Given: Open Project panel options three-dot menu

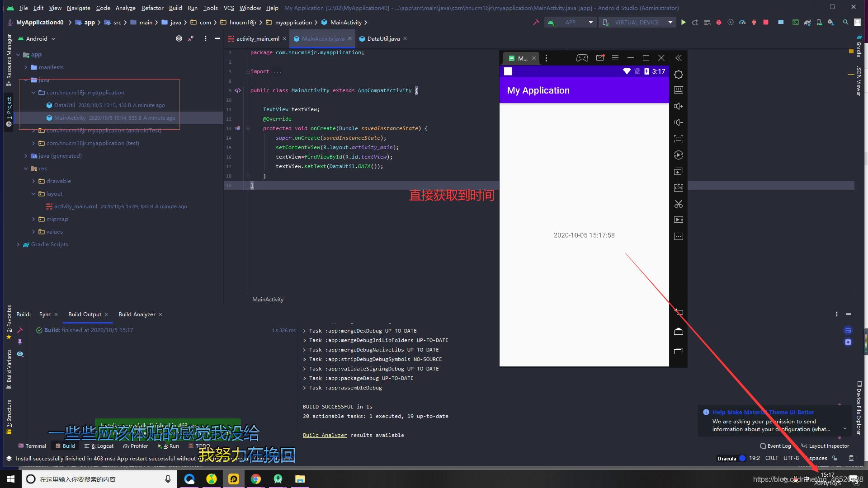Looking at the screenshot, I should pos(205,38).
